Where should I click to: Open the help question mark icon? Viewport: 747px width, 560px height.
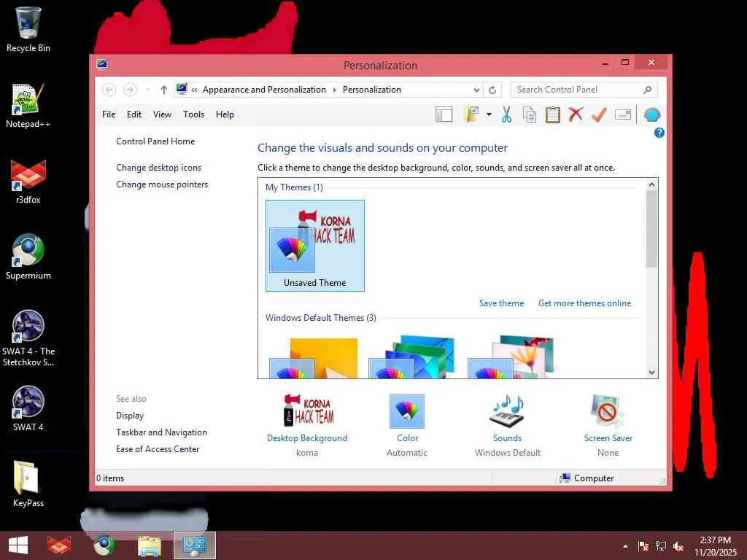coord(659,133)
